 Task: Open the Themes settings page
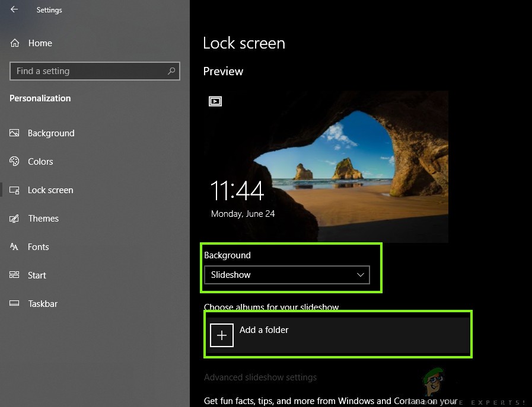click(x=43, y=218)
